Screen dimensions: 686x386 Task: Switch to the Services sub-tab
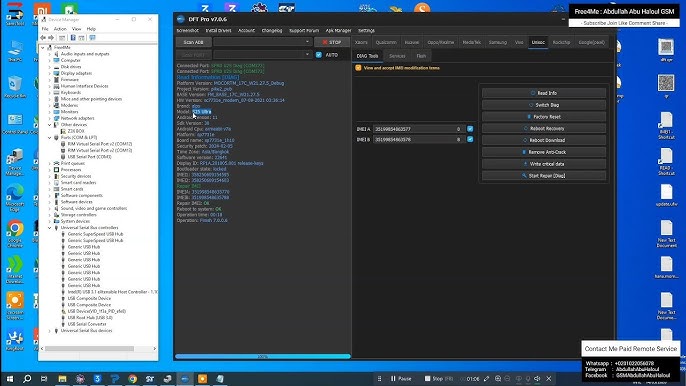[397, 56]
